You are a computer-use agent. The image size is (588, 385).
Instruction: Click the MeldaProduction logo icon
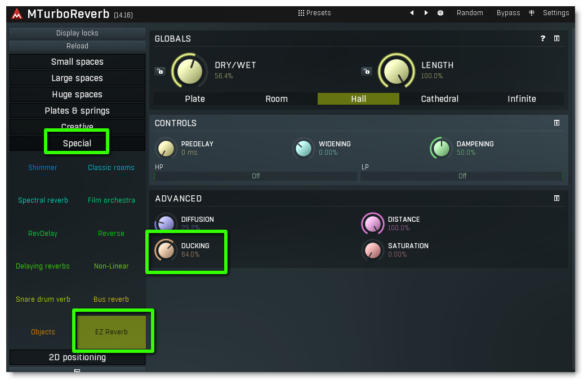pyautogui.click(x=17, y=14)
